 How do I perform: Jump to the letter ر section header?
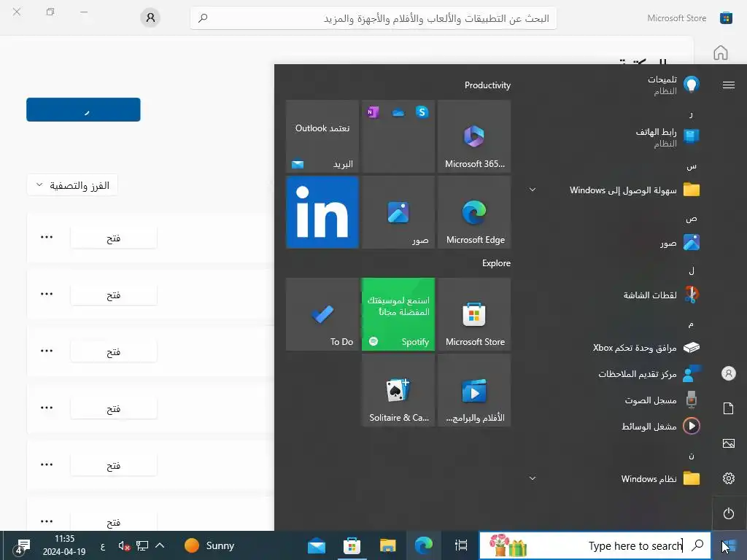691,114
